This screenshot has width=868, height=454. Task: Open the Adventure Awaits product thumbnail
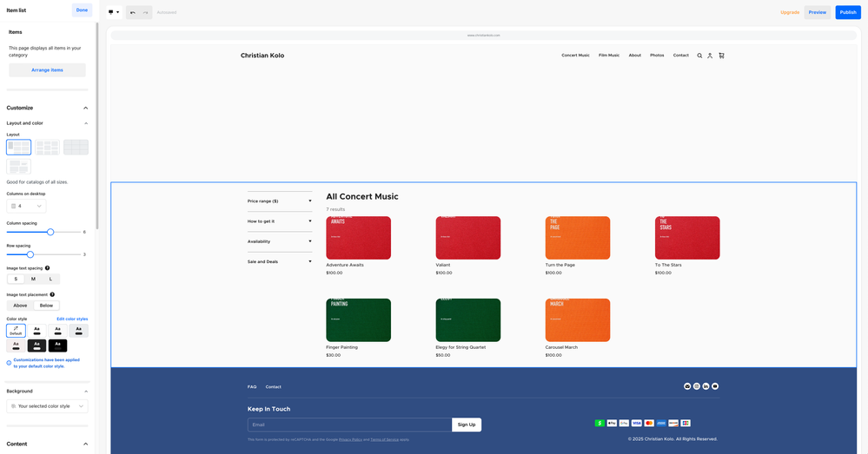click(358, 238)
